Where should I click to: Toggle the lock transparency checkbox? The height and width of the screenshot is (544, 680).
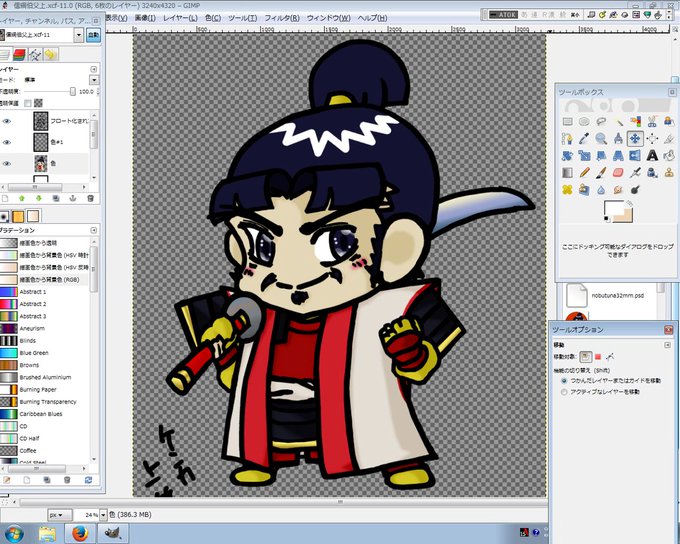click(x=28, y=103)
